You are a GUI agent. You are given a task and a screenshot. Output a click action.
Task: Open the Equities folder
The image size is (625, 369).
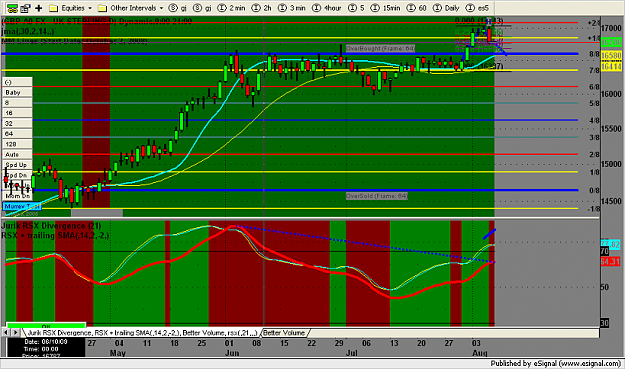tap(67, 8)
